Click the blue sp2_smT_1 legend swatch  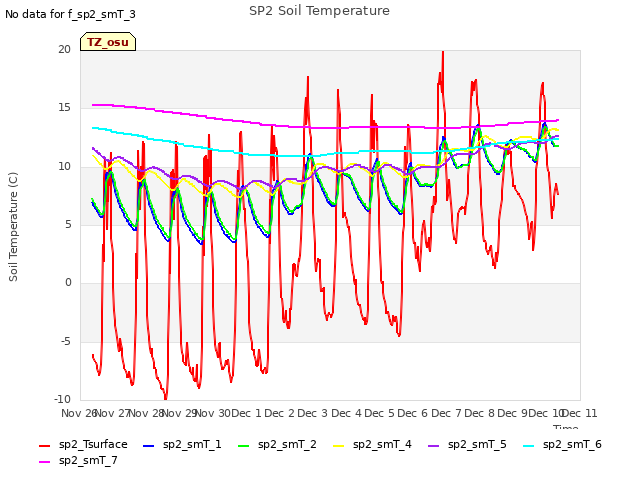point(149,446)
